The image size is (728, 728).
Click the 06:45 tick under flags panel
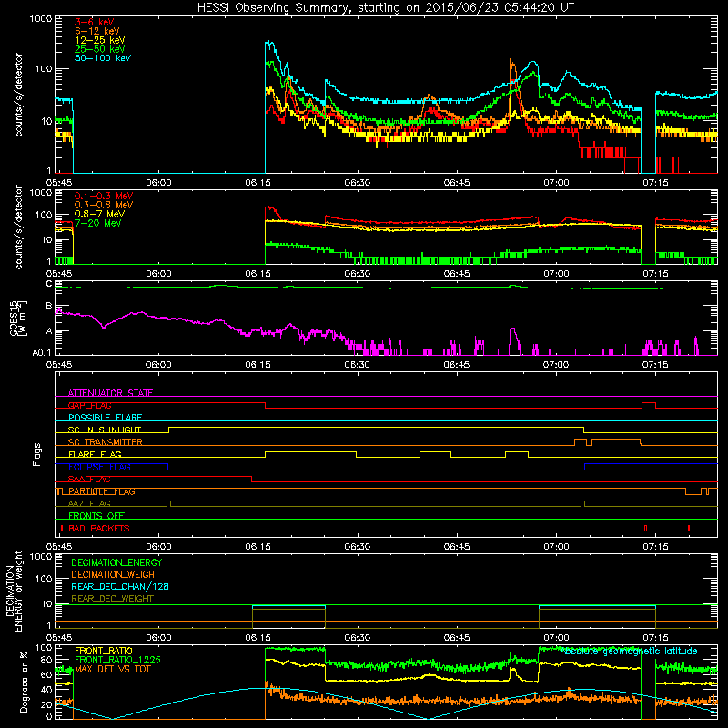coord(457,547)
